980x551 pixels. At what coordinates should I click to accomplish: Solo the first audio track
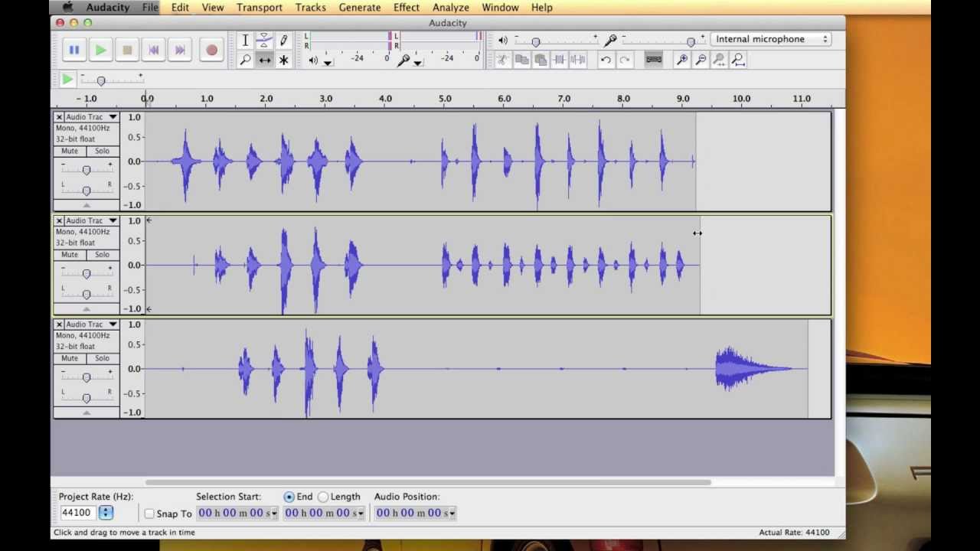click(x=102, y=151)
